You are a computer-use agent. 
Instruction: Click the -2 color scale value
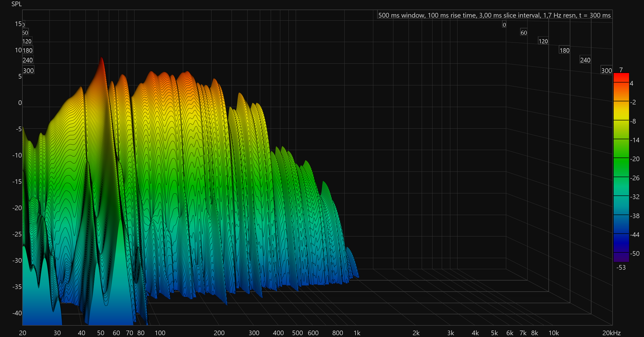click(x=633, y=102)
